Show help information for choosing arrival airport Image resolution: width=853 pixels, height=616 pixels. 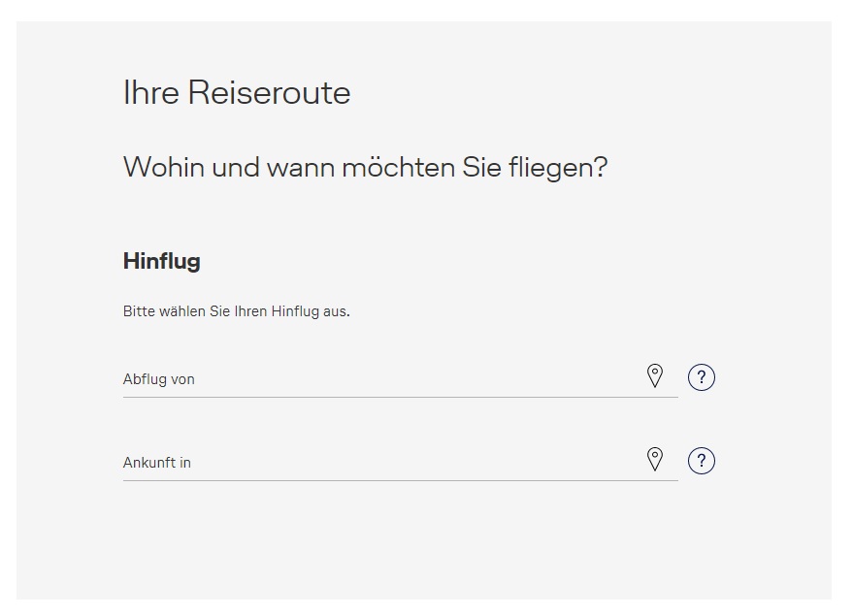[701, 461]
